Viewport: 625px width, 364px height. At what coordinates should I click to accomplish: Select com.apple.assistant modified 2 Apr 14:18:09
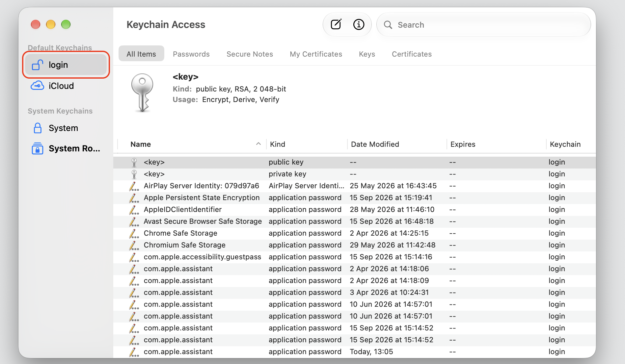pos(355,281)
